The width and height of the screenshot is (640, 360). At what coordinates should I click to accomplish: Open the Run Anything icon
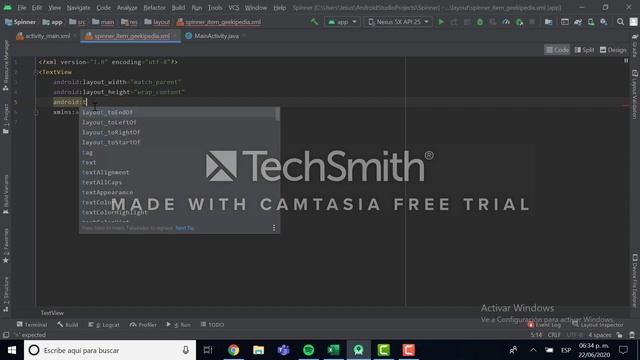tap(564, 22)
